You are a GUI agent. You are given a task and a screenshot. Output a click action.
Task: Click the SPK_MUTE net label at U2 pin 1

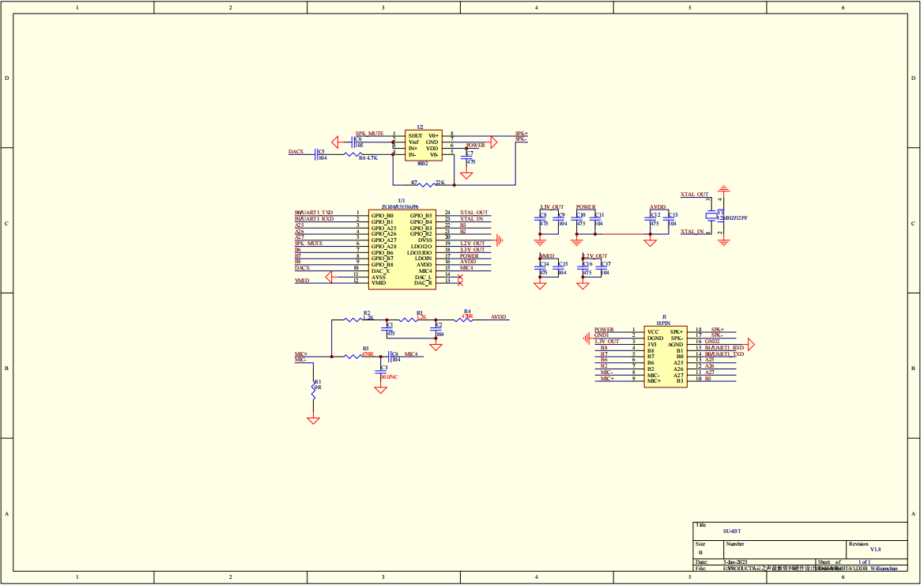(369, 134)
